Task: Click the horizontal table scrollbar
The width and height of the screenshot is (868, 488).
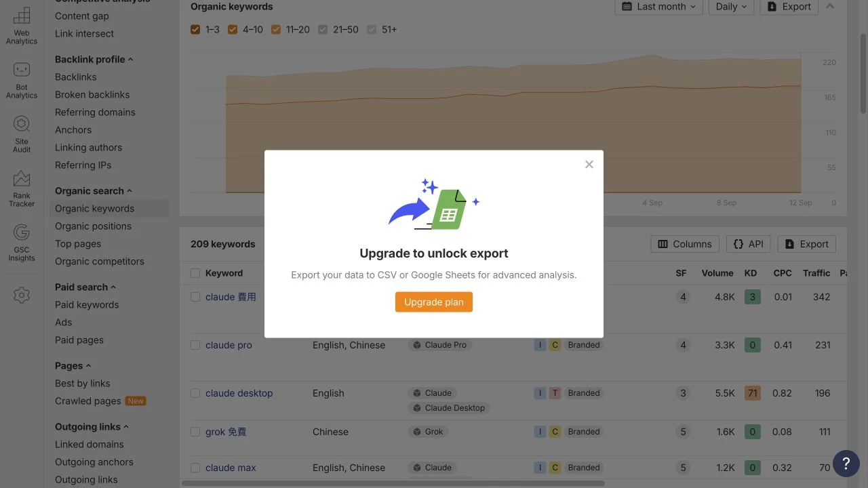Action: [393, 483]
